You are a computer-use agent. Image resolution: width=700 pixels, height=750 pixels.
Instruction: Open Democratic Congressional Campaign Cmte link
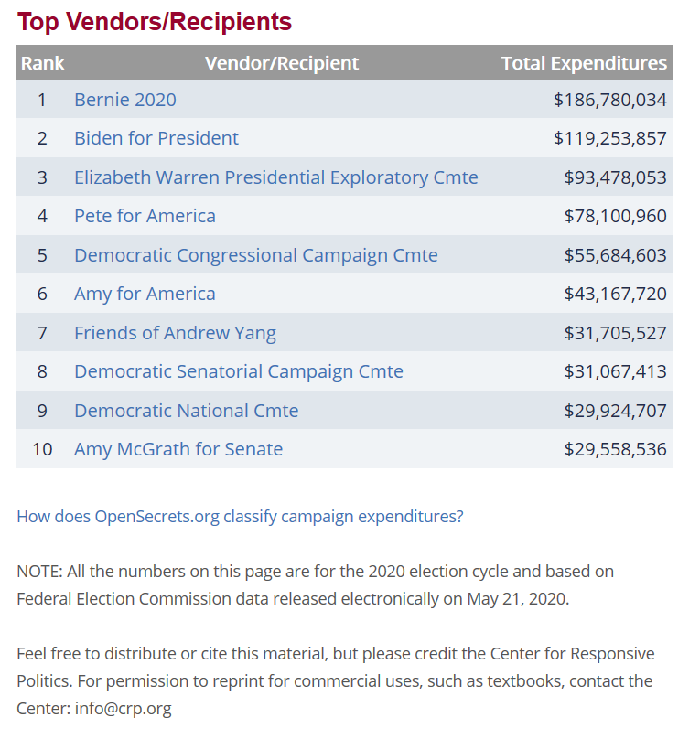[255, 255]
